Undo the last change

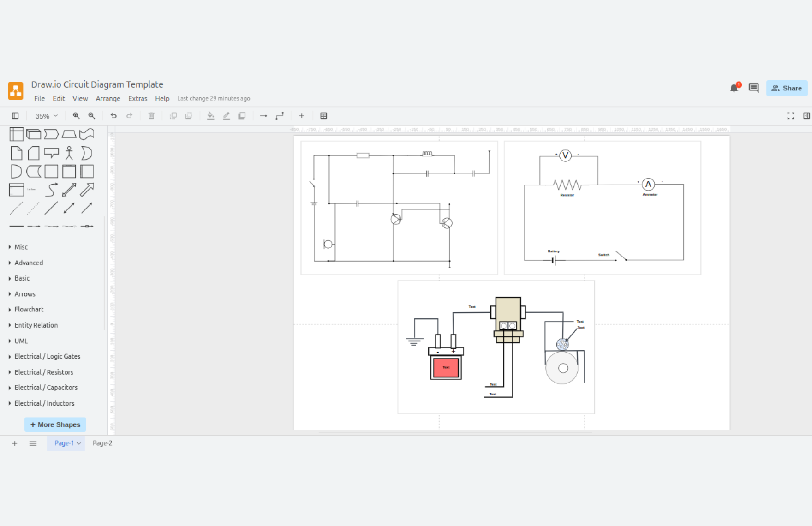point(113,116)
